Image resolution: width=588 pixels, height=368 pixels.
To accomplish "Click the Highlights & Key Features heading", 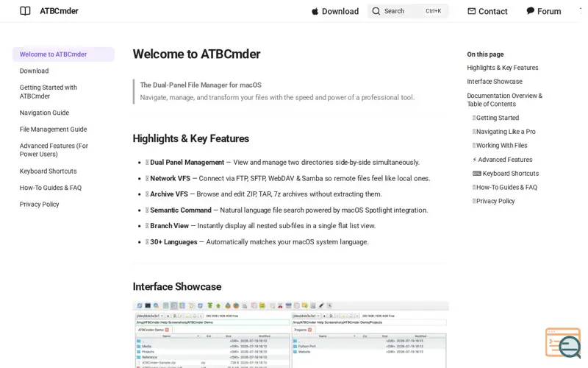I will coord(191,138).
